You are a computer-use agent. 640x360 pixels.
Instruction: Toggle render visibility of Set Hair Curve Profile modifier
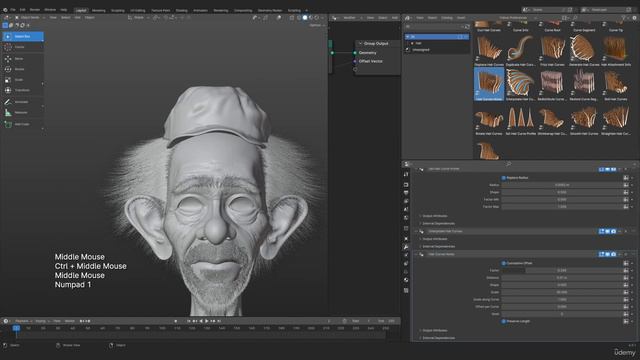click(613, 169)
